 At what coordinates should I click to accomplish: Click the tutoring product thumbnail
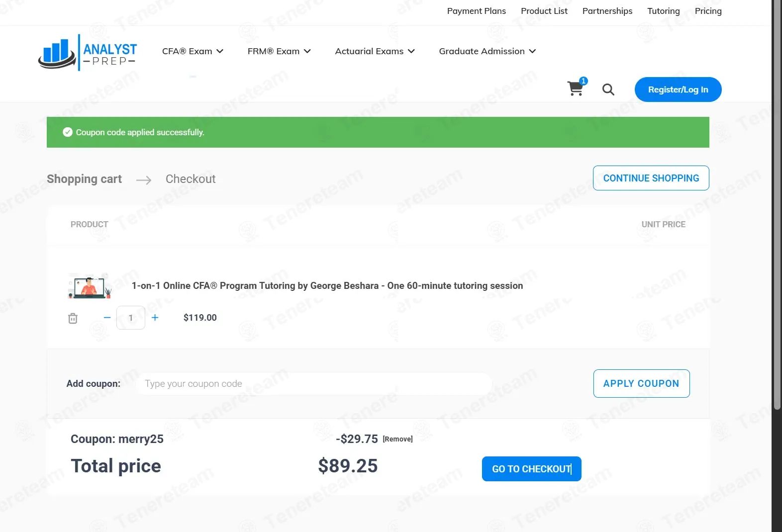[90, 285]
